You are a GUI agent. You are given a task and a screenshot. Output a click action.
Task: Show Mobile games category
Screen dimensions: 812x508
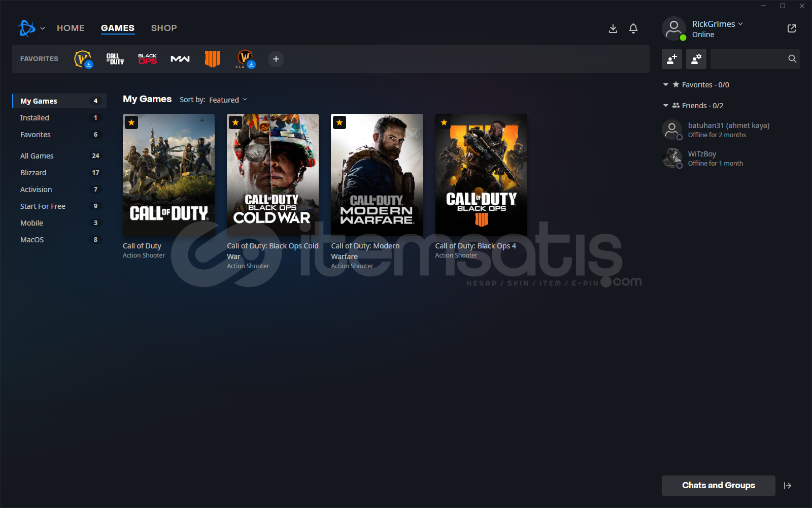point(59,223)
